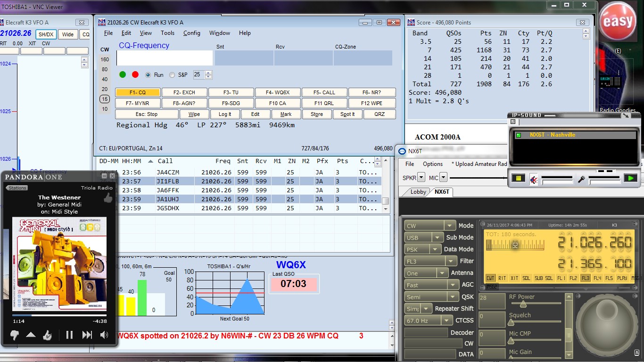Click the red Easy button desktop icon
This screenshot has width=644, height=362.
(618, 21)
